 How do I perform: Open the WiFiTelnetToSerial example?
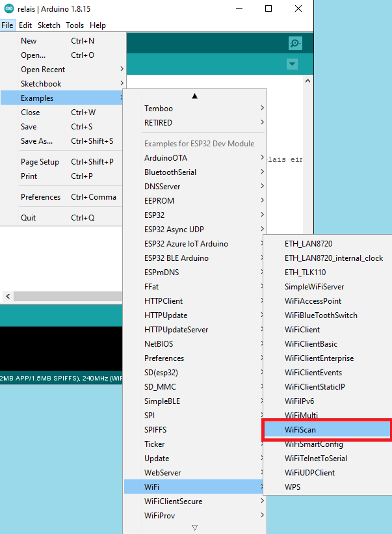coord(328,459)
